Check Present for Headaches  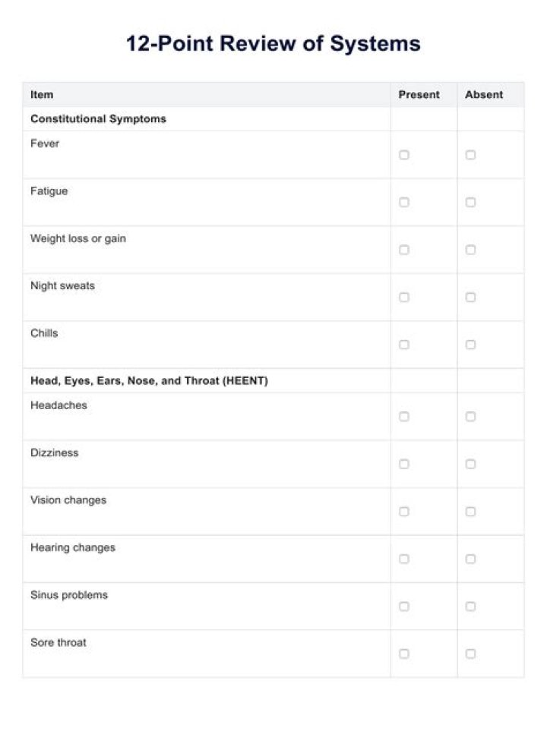pyautogui.click(x=404, y=416)
